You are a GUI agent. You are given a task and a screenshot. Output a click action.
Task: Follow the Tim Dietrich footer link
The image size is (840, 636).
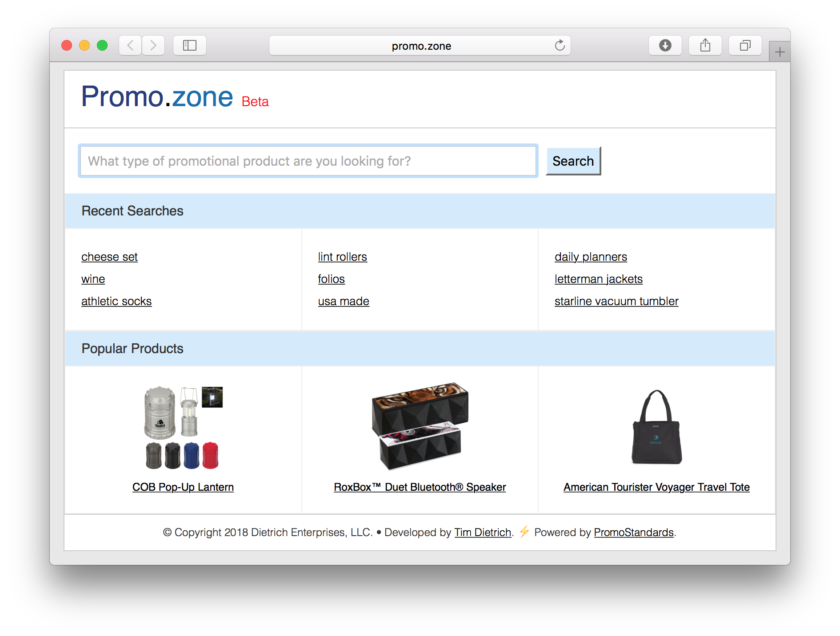(483, 532)
